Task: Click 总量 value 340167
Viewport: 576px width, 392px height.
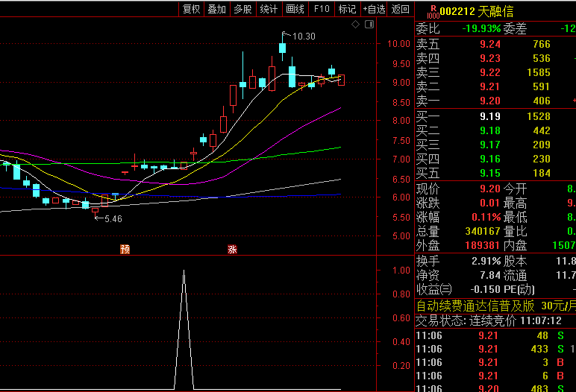Action: [483, 231]
